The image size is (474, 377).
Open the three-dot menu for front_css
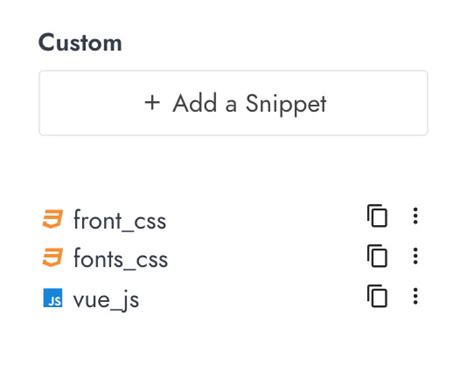coord(415,216)
